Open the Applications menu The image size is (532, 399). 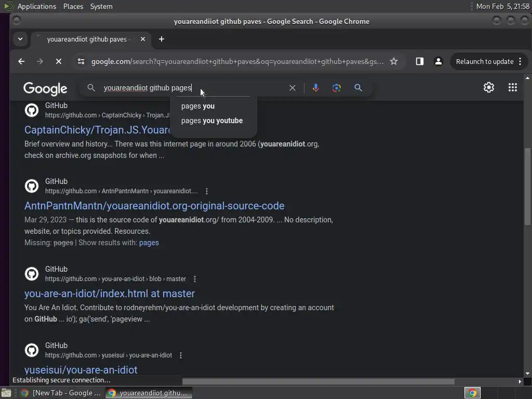[x=37, y=6]
